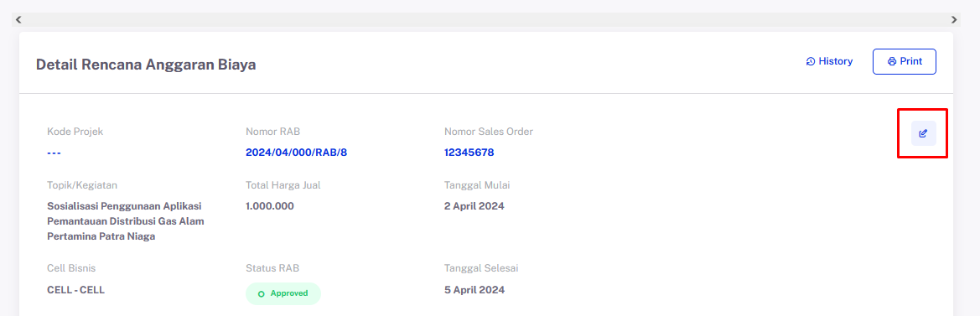The width and height of the screenshot is (980, 316).
Task: Click the printer icon in Print button
Action: coord(892,61)
